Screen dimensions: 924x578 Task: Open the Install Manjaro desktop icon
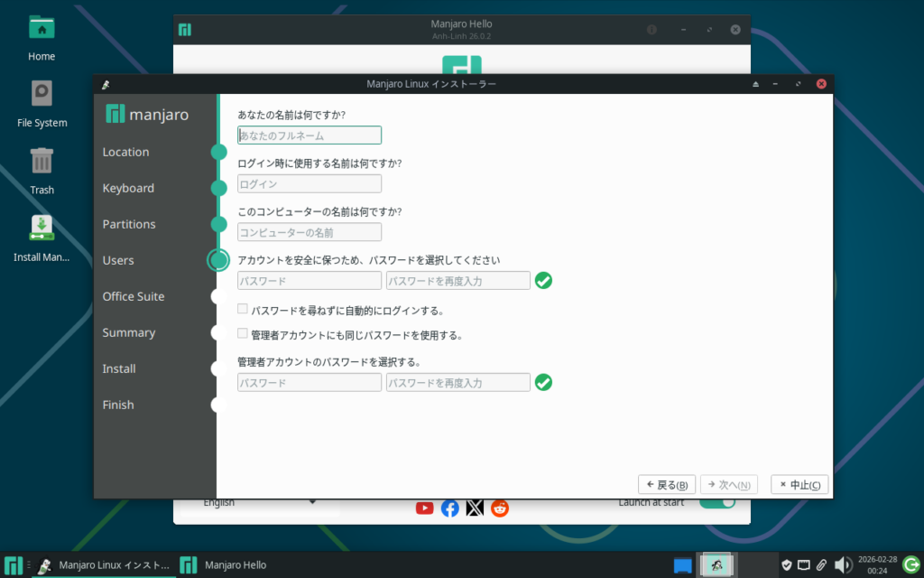(42, 237)
